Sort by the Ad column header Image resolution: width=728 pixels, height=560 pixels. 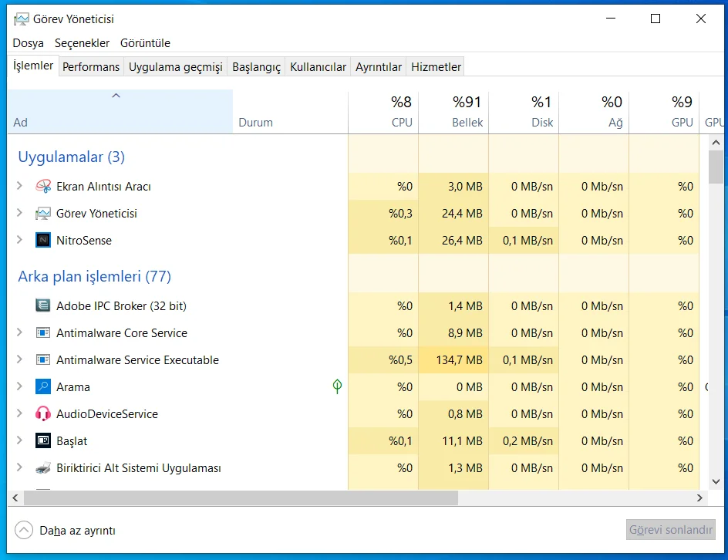pos(120,111)
